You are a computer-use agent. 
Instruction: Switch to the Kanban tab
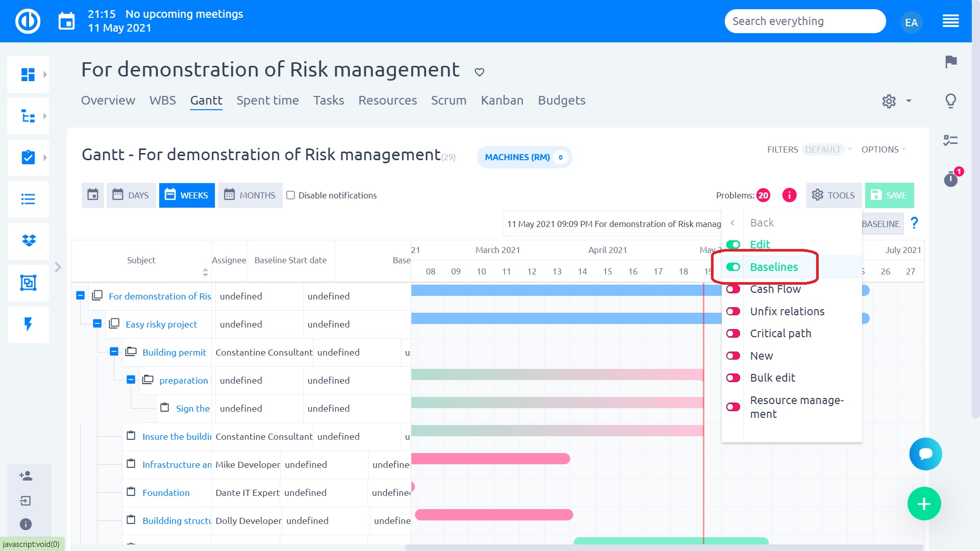point(502,101)
